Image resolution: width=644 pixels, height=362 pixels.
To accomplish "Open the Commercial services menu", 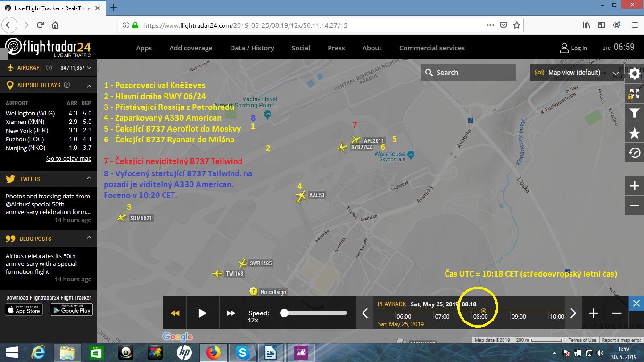I will tap(432, 48).
